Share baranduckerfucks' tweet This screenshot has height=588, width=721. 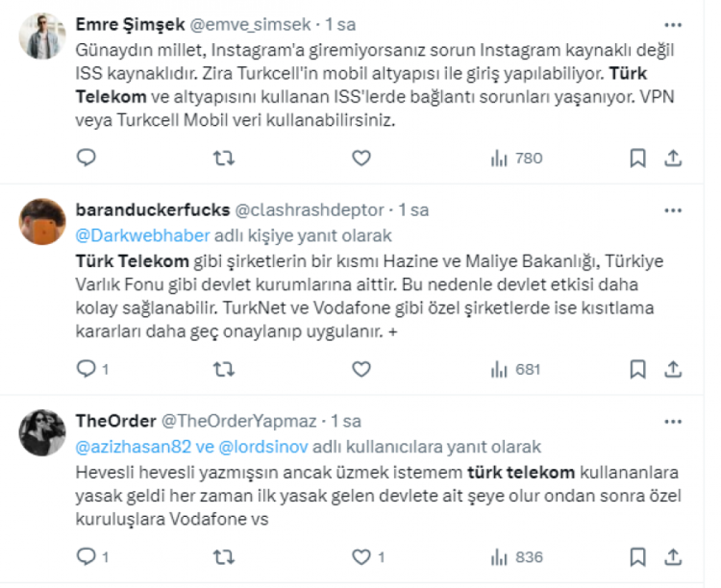point(673,368)
